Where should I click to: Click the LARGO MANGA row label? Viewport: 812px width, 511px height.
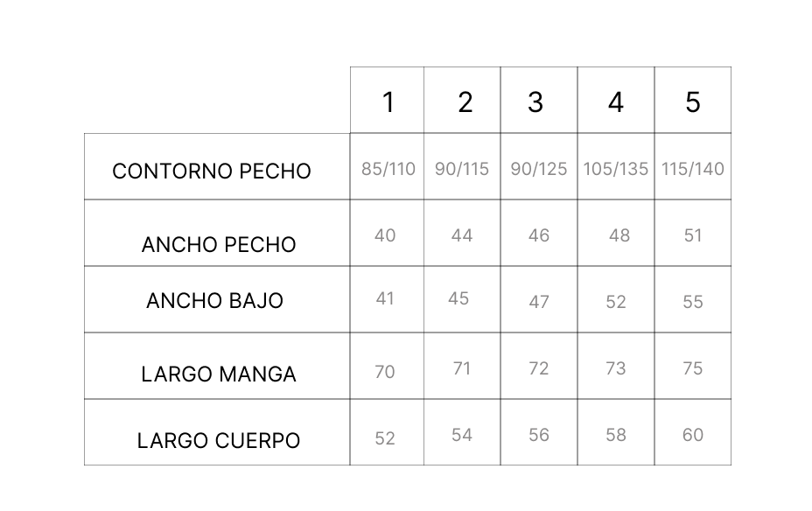pyautogui.click(x=219, y=374)
